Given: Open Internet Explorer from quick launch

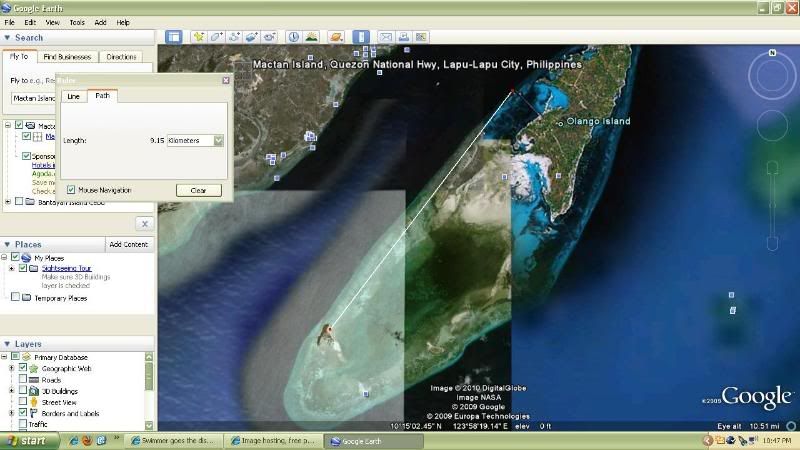Looking at the screenshot, I should [x=73, y=440].
